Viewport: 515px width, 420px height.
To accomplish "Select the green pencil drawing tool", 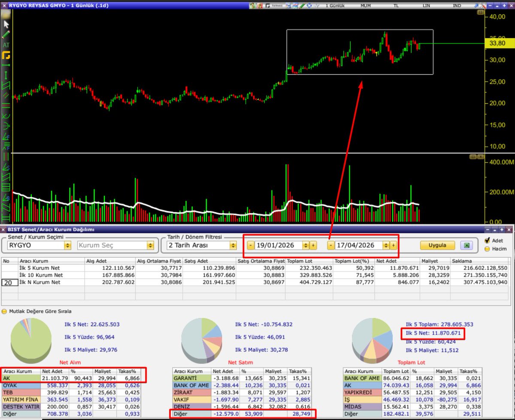I will (6, 34).
